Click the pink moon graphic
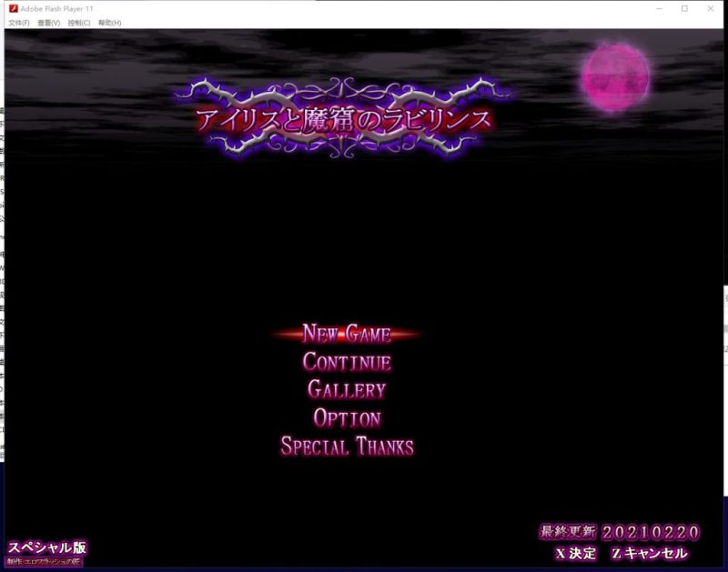Viewport: 728px width, 572px height. (x=615, y=77)
